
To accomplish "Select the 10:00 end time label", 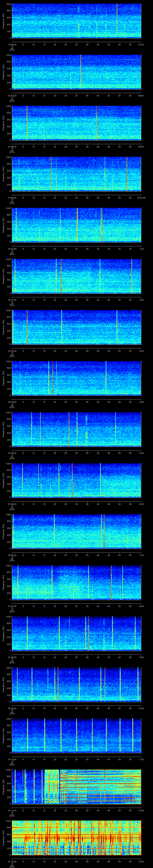I will click(x=141, y=708).
